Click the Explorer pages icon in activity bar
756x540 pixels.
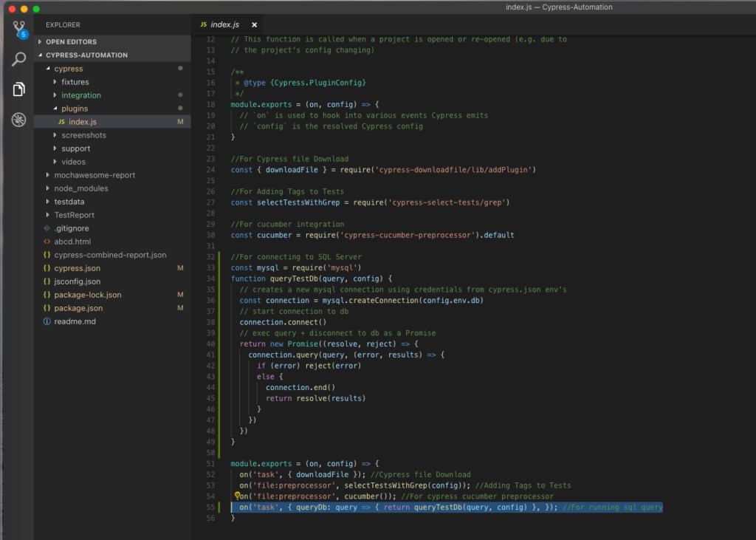point(18,89)
